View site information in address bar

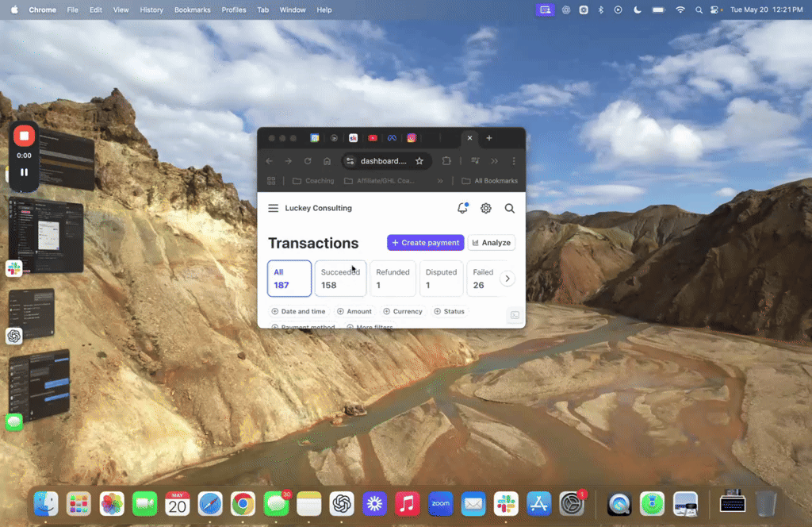[x=350, y=161]
